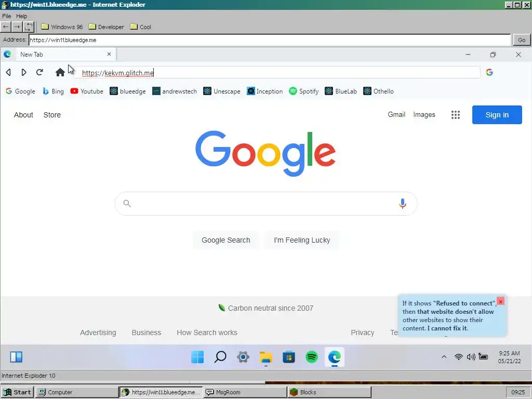The height and width of the screenshot is (399, 532).
Task: Click the volume speaker tray icon
Action: [471, 357]
